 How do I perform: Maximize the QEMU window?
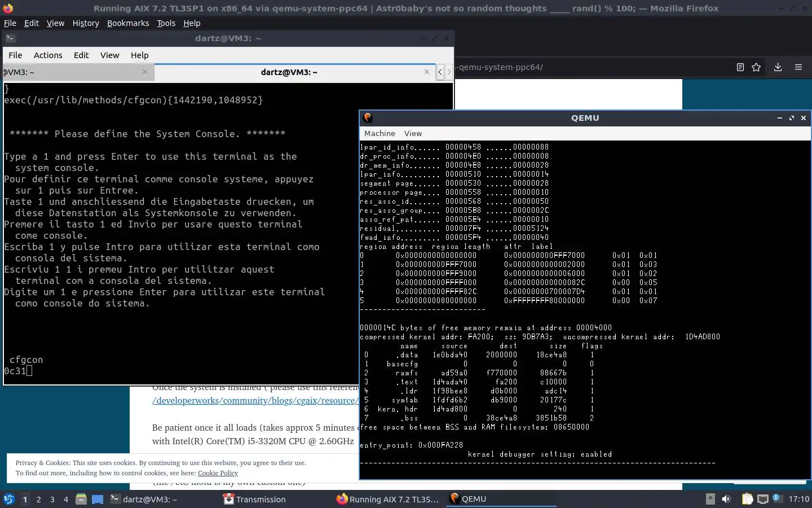(792, 117)
